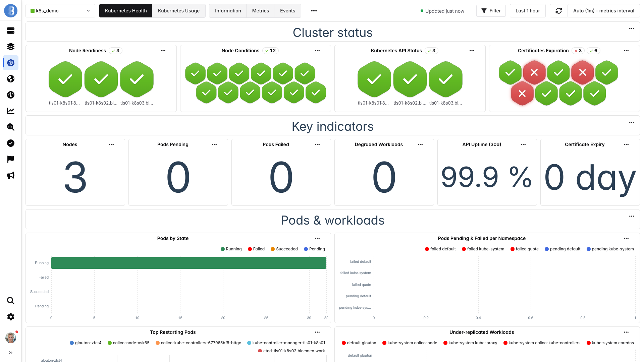Select the Kubernetes wheel sidebar icon
The image size is (644, 362).
(x=11, y=63)
